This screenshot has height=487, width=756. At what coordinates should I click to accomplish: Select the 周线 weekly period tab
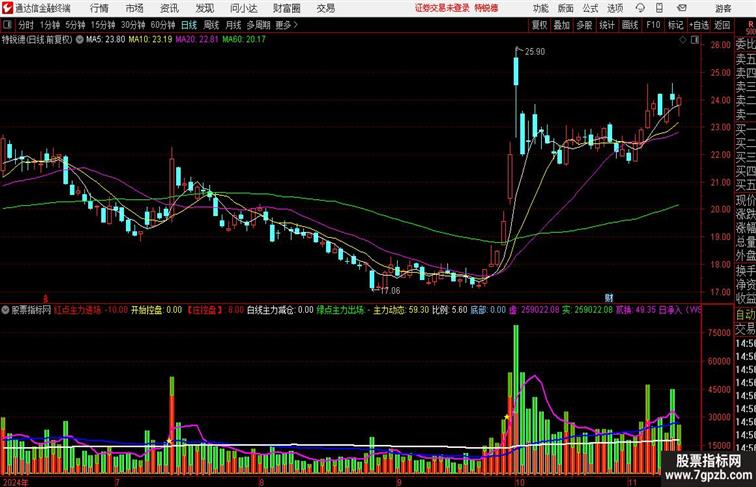click(211, 25)
